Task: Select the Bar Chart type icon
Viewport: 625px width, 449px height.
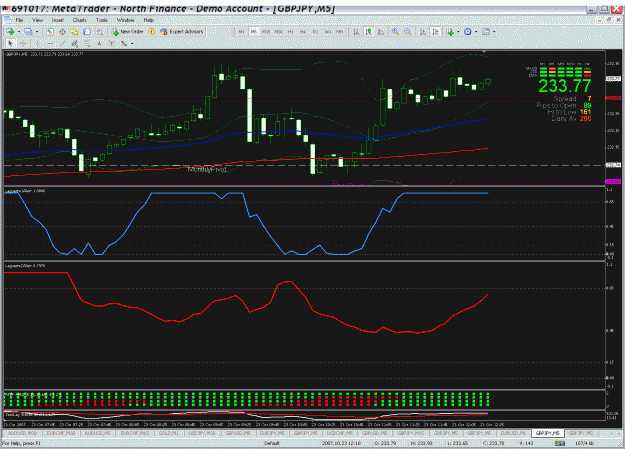Action: (356, 32)
